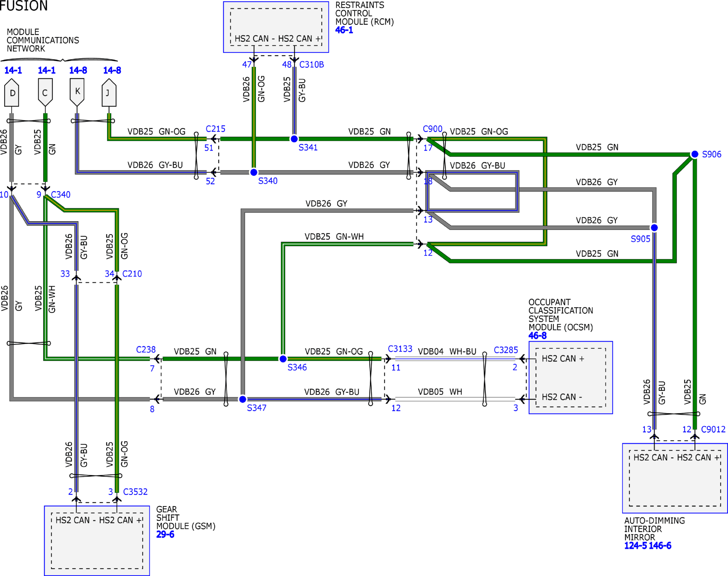
Task: Follow the 14-8 link above connector K
Action: click(78, 70)
